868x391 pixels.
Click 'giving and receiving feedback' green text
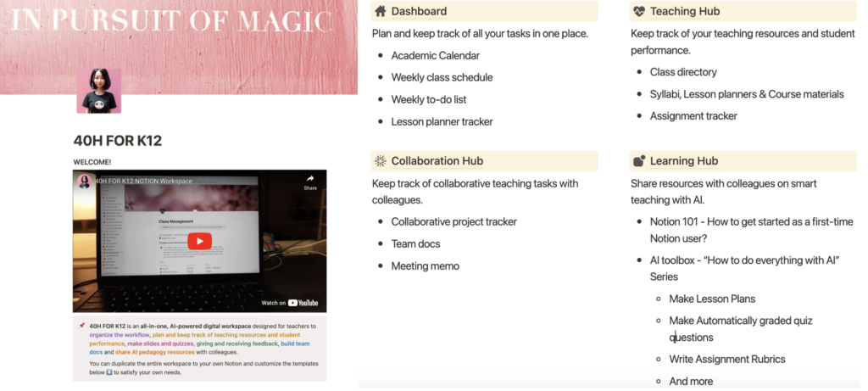237,344
